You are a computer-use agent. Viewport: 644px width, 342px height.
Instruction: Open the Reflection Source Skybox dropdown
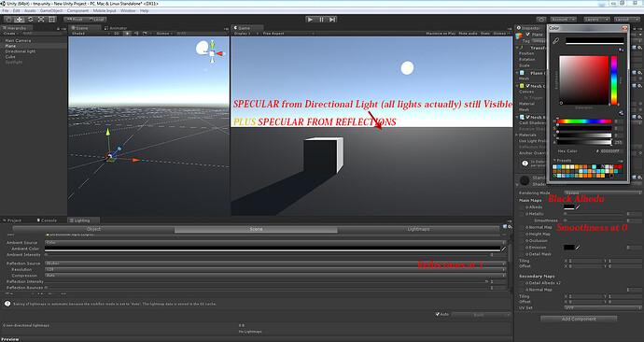(274, 264)
